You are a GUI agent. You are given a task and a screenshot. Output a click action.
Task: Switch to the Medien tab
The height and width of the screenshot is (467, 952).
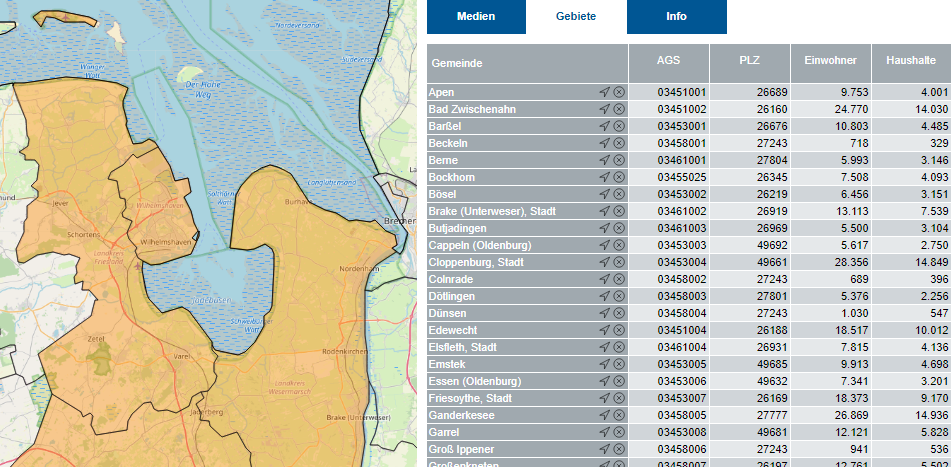pos(475,17)
